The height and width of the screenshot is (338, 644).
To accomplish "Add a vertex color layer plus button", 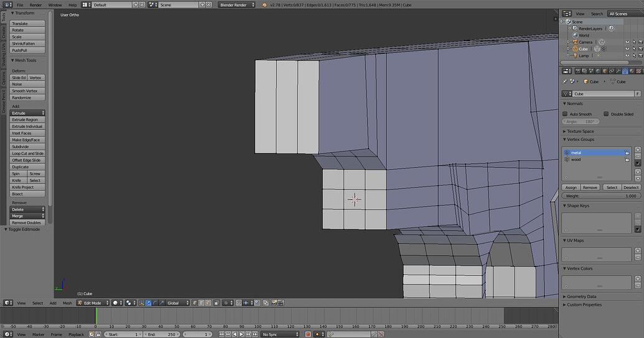I will 638,278.
